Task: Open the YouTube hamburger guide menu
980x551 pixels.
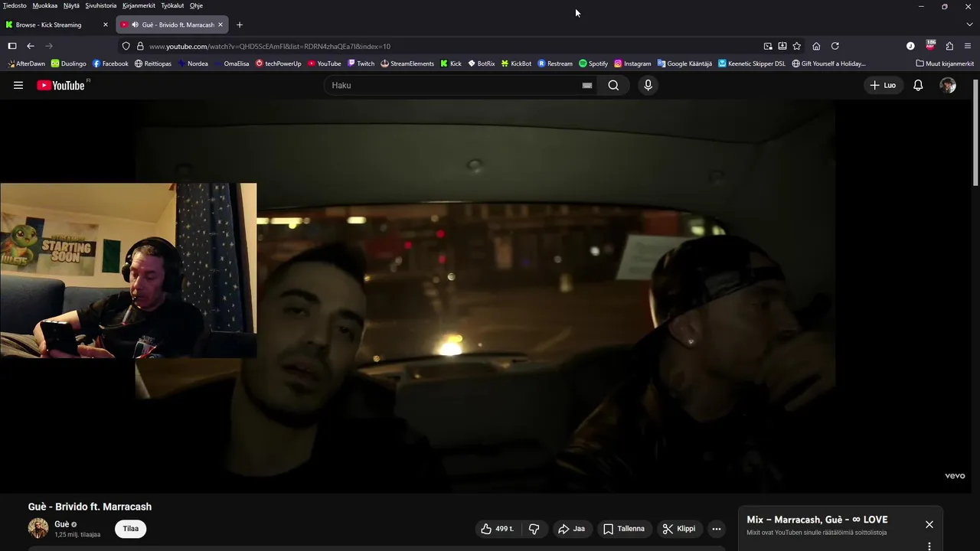Action: point(18,85)
